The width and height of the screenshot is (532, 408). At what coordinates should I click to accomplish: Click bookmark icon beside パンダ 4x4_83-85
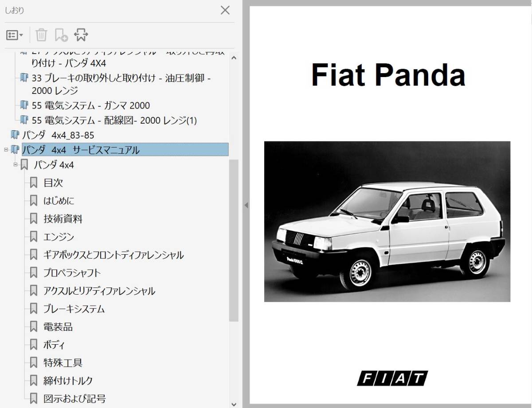click(15, 135)
